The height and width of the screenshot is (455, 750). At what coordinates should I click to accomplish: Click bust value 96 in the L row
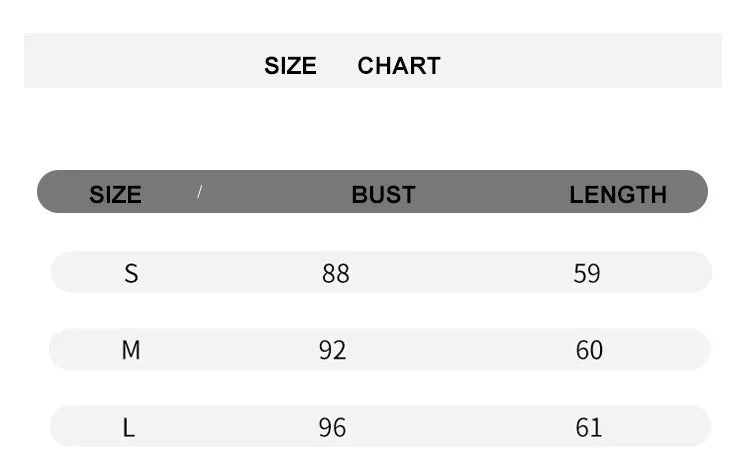(332, 428)
